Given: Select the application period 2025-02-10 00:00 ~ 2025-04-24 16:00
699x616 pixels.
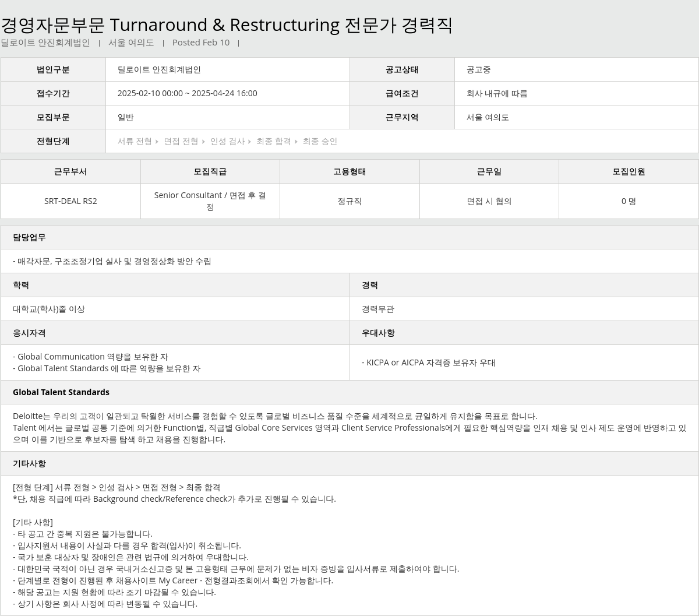Looking at the screenshot, I should 187,93.
